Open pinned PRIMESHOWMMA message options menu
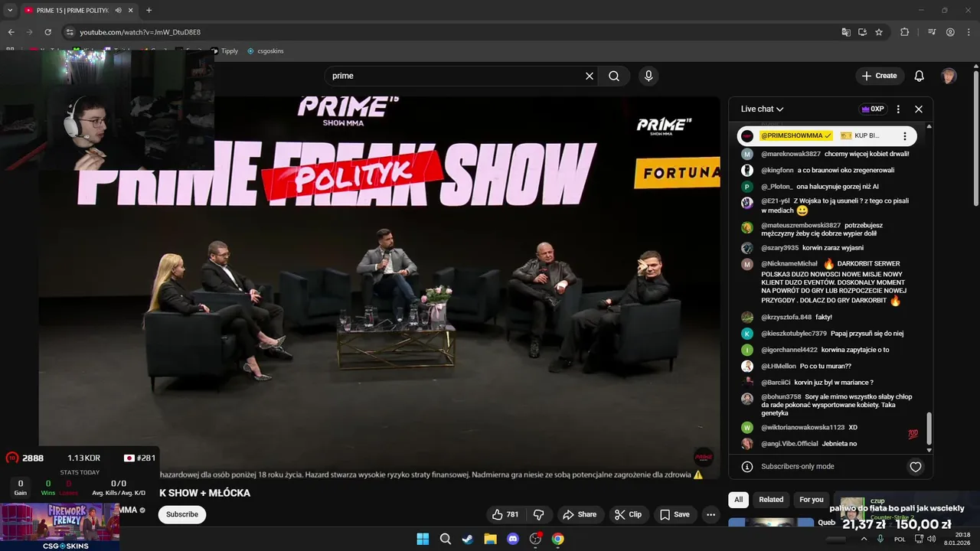Viewport: 980px width, 551px height. (x=904, y=135)
